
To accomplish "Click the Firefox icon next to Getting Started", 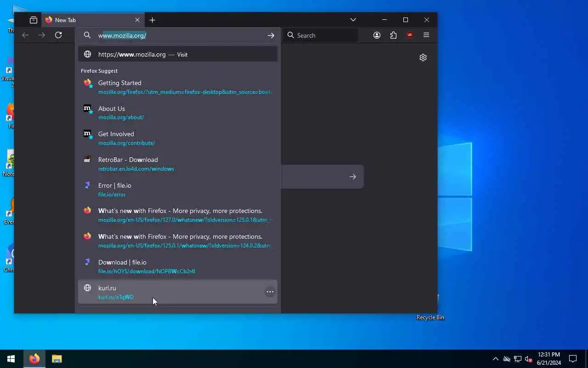I will (87, 83).
